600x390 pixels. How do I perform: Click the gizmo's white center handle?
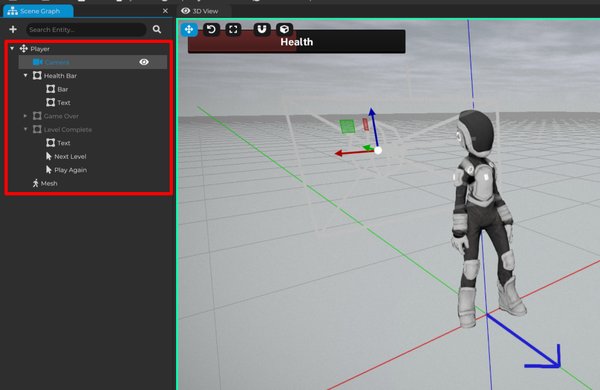[x=378, y=150]
